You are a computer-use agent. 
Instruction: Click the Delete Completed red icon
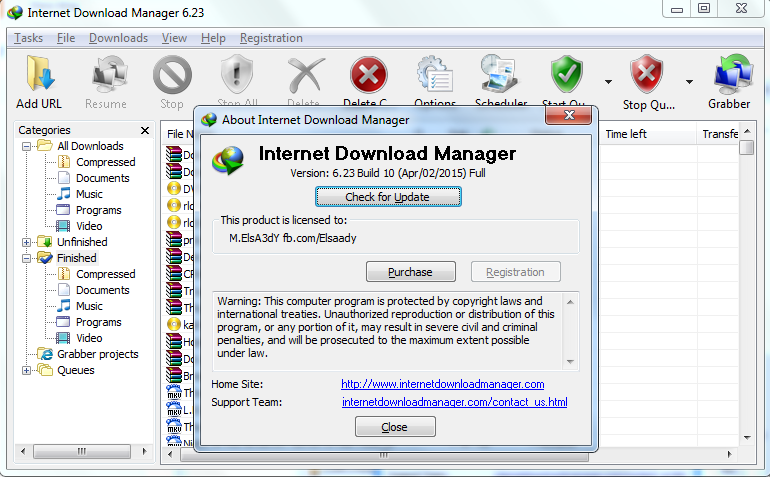(x=369, y=75)
